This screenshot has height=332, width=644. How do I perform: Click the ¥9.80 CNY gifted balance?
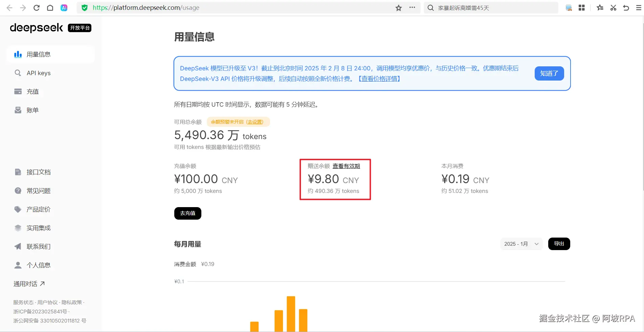coord(333,179)
